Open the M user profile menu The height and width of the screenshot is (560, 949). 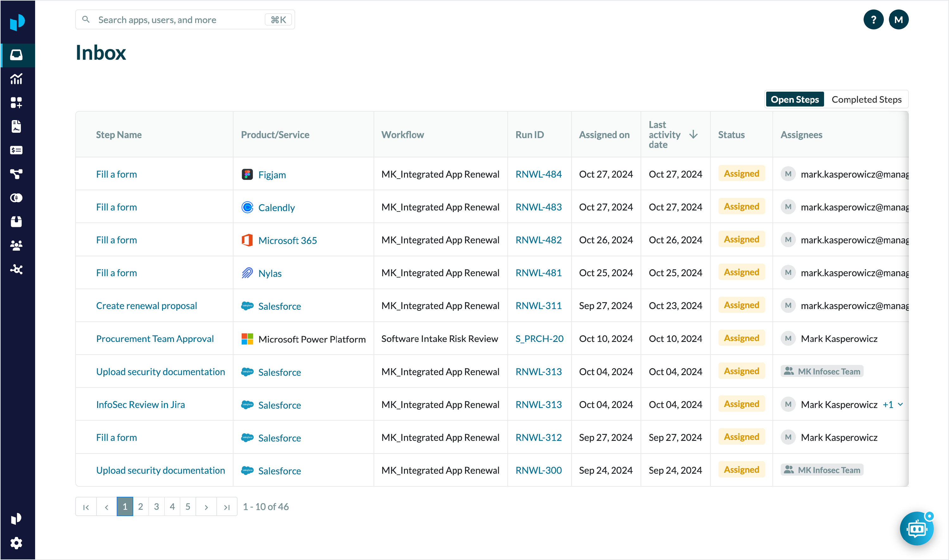[x=898, y=20]
